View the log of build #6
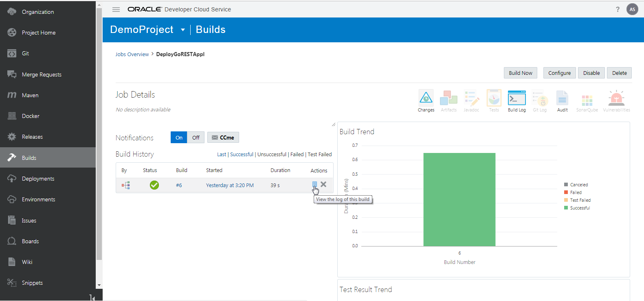Viewport: 644px width, 301px height. click(314, 184)
